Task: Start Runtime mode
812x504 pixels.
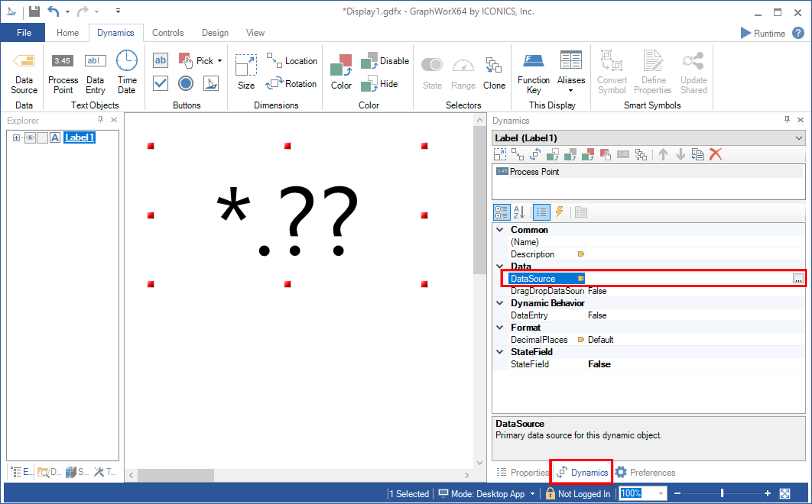Action: pyautogui.click(x=763, y=33)
